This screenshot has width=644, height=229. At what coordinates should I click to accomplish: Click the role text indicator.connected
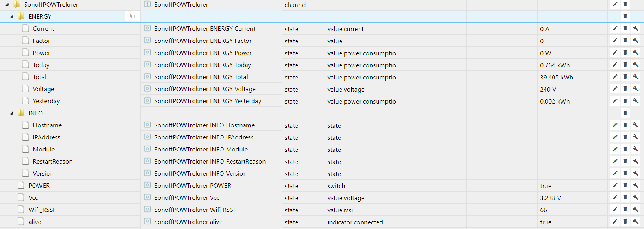(355, 222)
